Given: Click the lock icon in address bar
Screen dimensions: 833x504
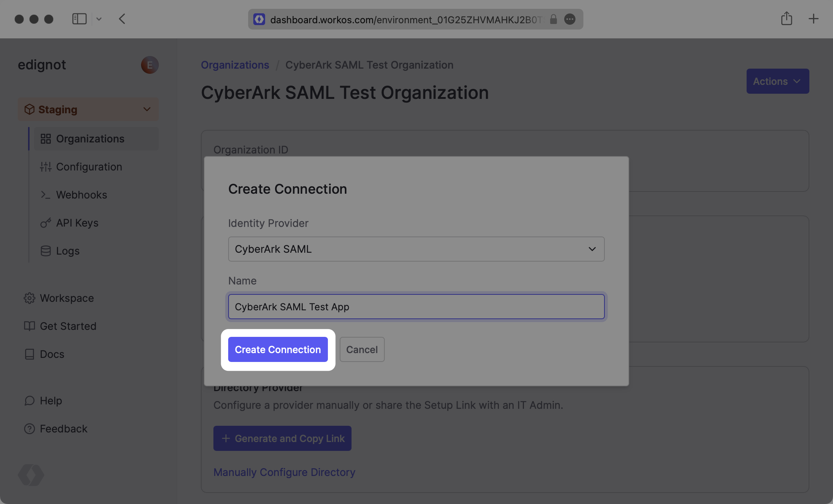Looking at the screenshot, I should tap(553, 19).
